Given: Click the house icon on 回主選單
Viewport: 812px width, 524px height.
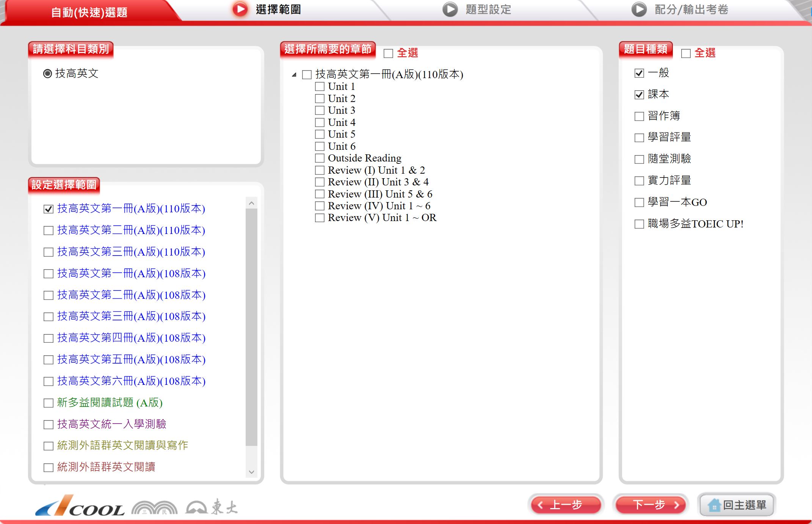Looking at the screenshot, I should coord(714,505).
